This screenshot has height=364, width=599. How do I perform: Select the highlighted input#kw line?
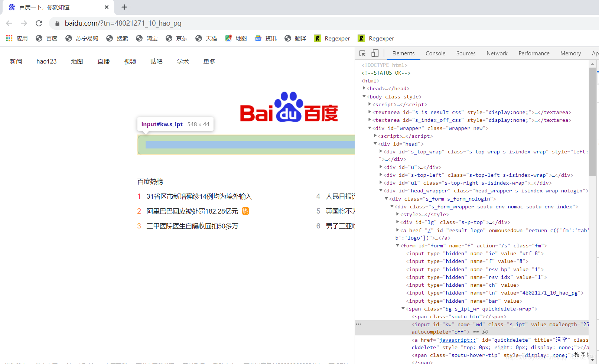click(472, 328)
